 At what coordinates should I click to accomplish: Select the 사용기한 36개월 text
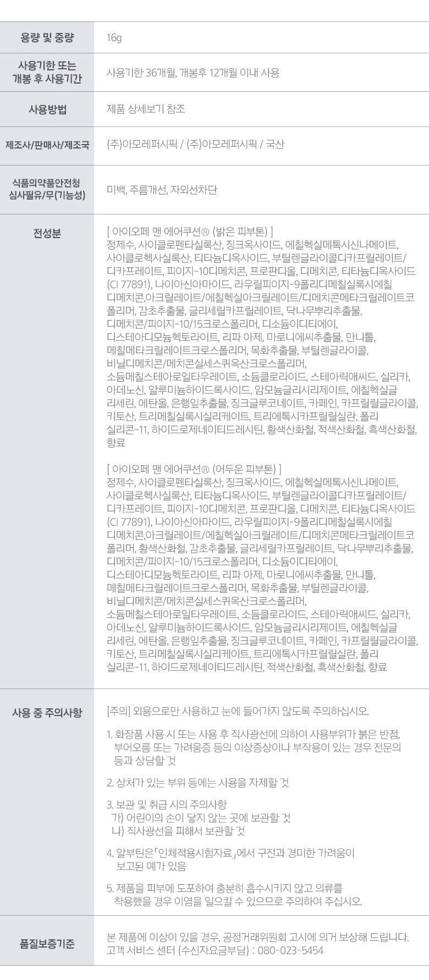[x=142, y=73]
